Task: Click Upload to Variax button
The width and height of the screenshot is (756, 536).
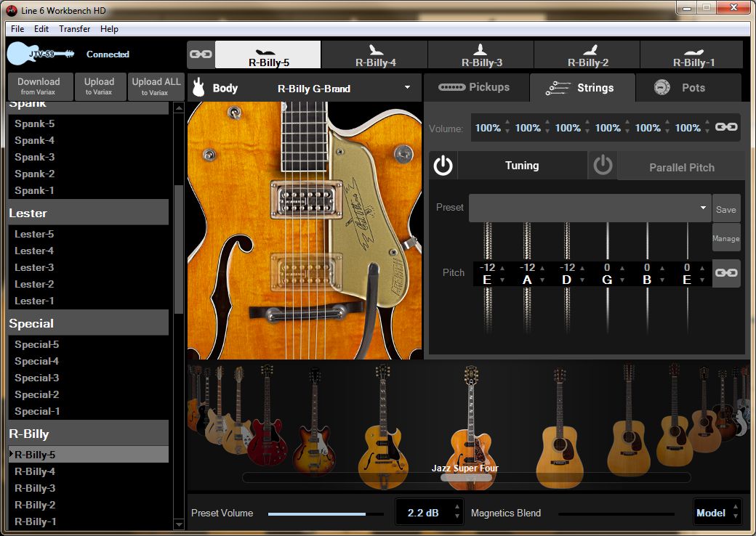Action: (x=100, y=86)
